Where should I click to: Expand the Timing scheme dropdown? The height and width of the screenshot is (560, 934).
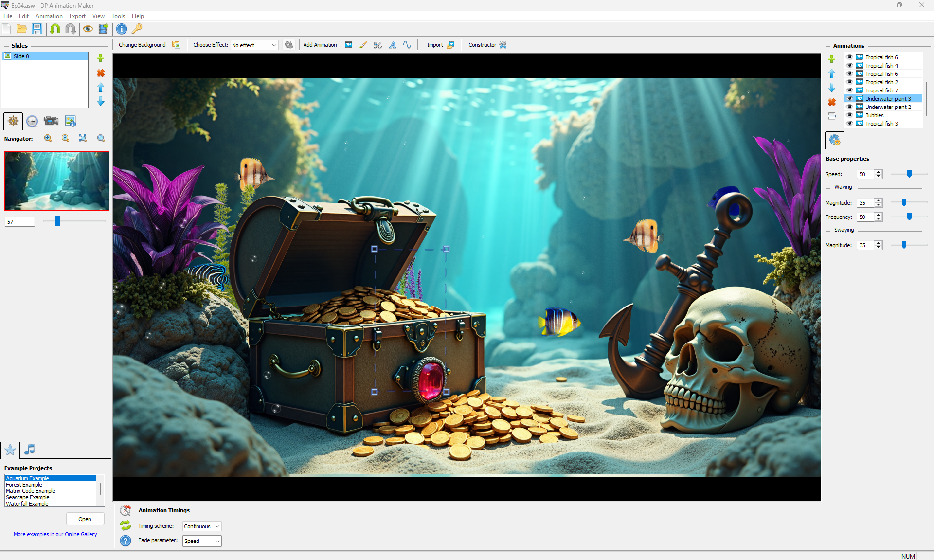(202, 526)
